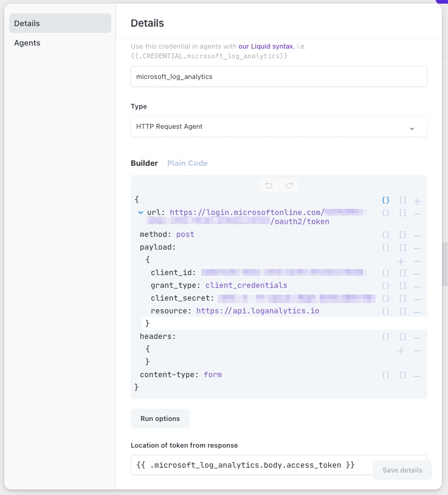Click the microsoft_log_analytics name input field

coord(278,77)
